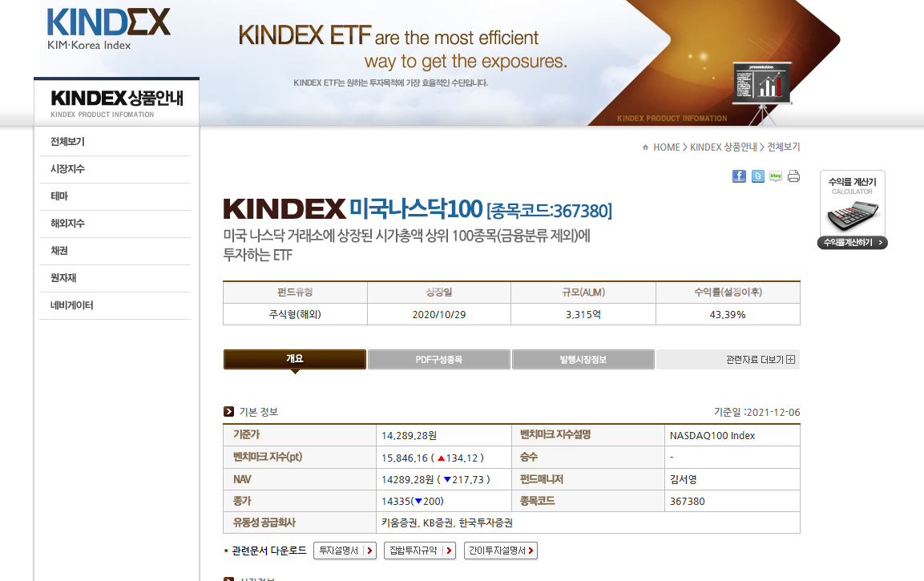
Task: Click the home icon in breadcrumb
Action: [645, 147]
